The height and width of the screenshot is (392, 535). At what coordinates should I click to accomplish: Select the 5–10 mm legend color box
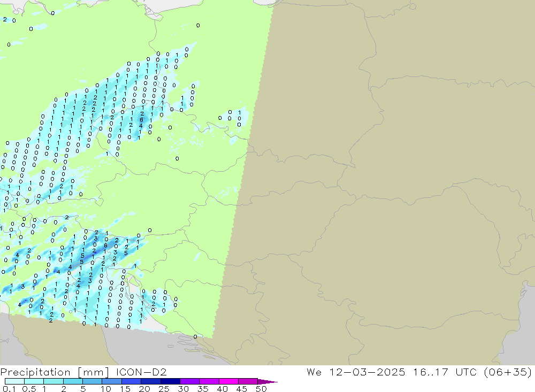point(93,381)
